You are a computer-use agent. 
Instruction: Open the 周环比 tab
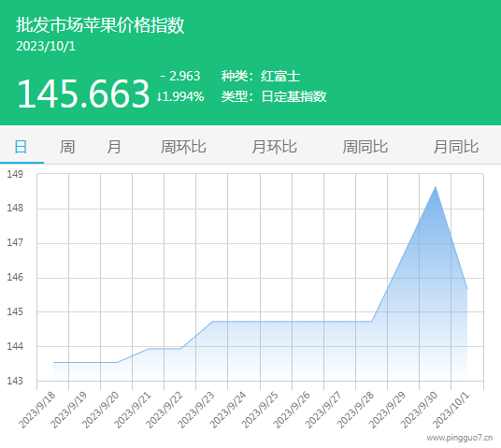[183, 147]
